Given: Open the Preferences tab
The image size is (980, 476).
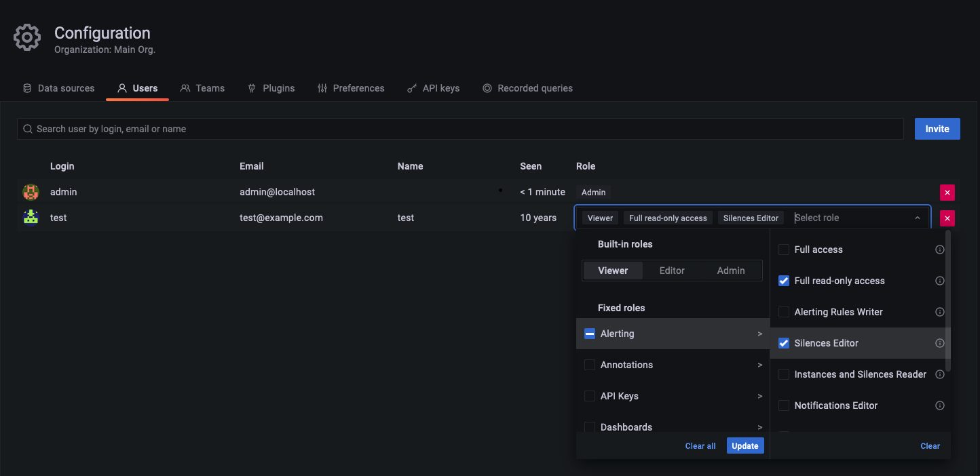Looking at the screenshot, I should coord(351,87).
